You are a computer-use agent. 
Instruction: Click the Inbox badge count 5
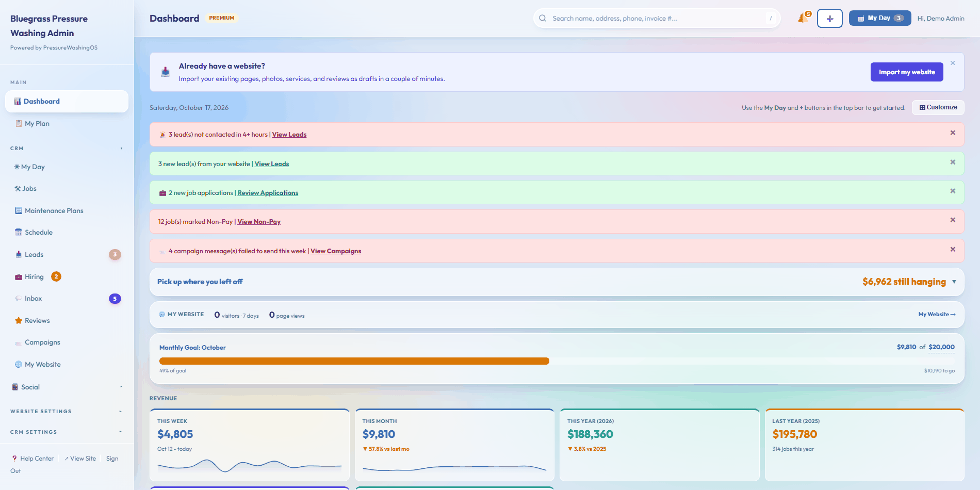pyautogui.click(x=115, y=299)
